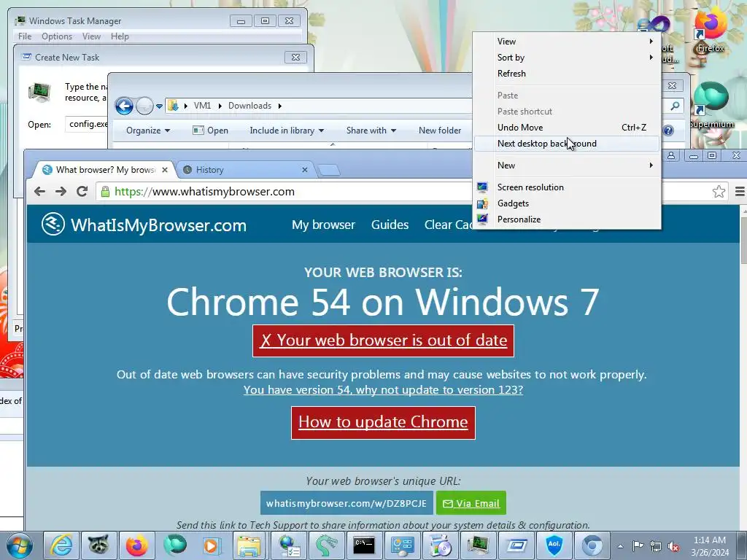Open Firefox from the taskbar

coord(136,545)
